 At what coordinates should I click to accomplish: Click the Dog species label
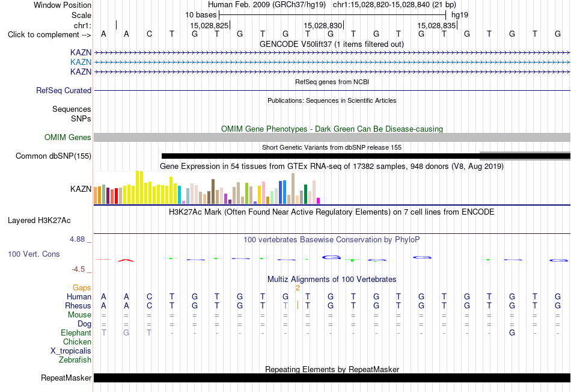pyautogui.click(x=84, y=324)
